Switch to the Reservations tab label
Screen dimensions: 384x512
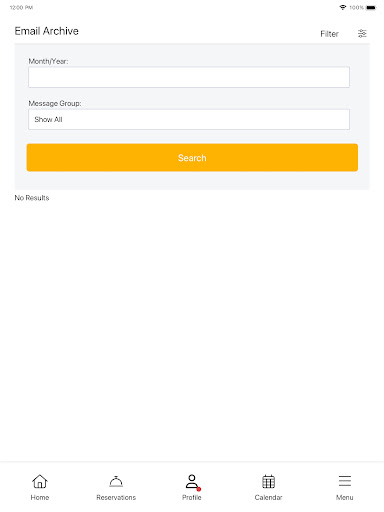point(116,497)
